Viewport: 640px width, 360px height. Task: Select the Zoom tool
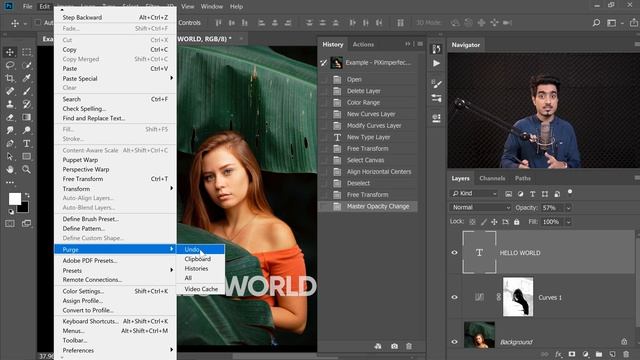click(x=27, y=169)
